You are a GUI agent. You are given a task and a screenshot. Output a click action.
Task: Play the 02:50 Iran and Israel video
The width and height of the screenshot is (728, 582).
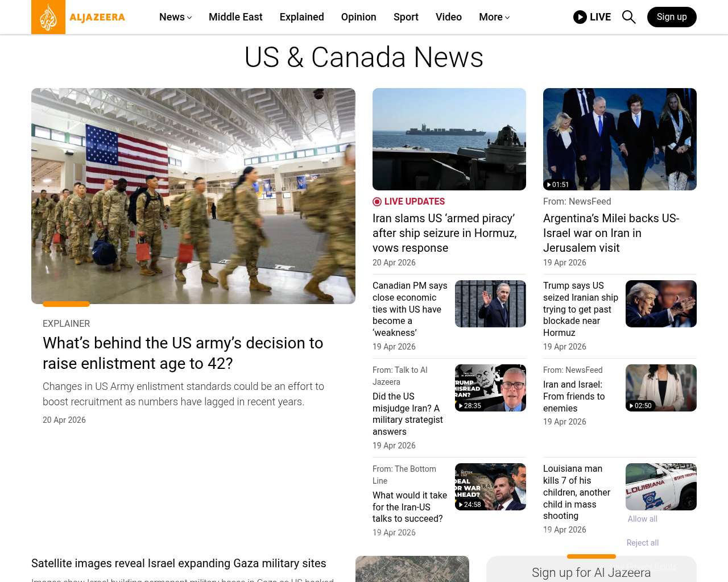pyautogui.click(x=660, y=388)
